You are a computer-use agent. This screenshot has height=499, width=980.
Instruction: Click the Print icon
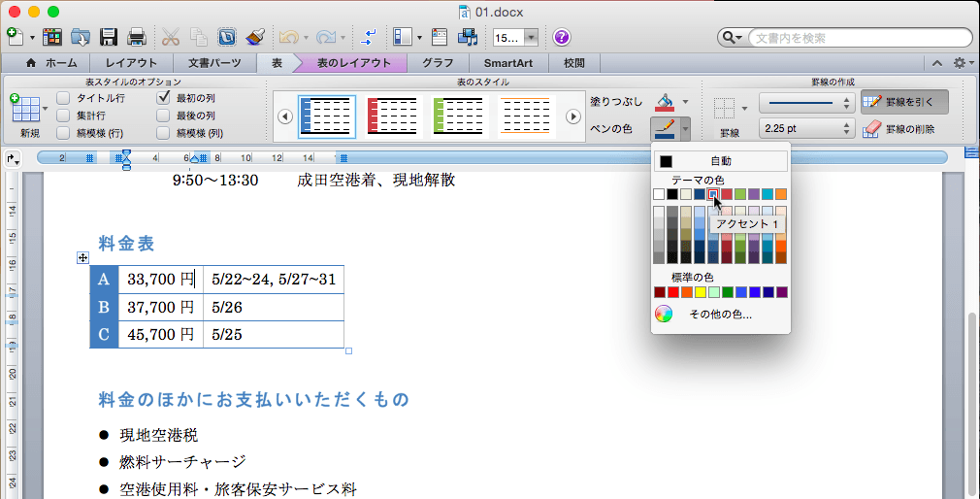coord(137,38)
